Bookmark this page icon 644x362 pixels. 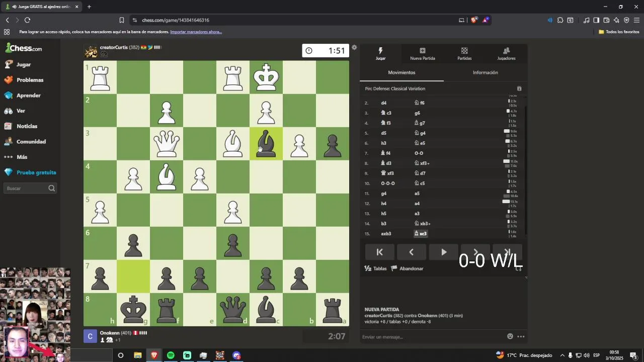[122, 20]
